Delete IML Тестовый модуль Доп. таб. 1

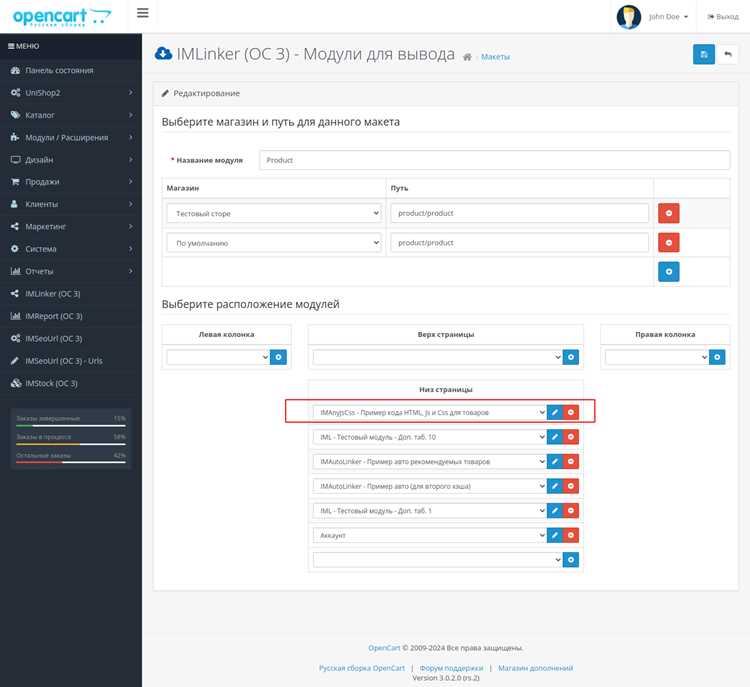[x=571, y=510]
